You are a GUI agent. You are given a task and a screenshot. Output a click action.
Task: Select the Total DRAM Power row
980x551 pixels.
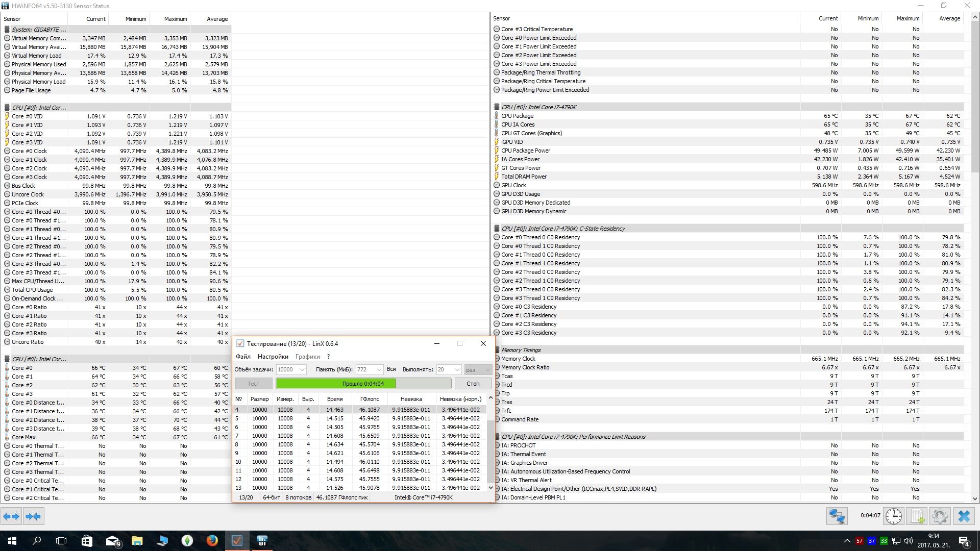728,177
